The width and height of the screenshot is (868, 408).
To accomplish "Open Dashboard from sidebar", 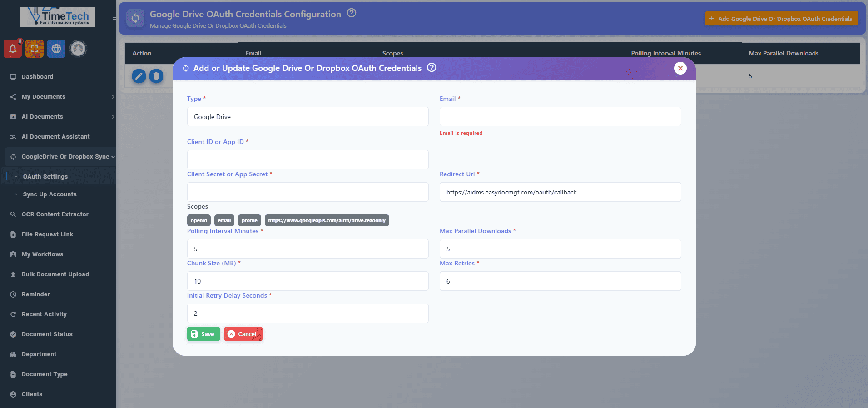I will (x=37, y=76).
